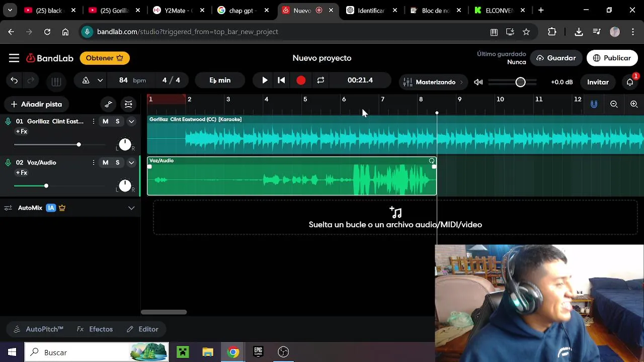Add Fx to the Gorillaz track
Screen dimensions: 644x362
22,132
